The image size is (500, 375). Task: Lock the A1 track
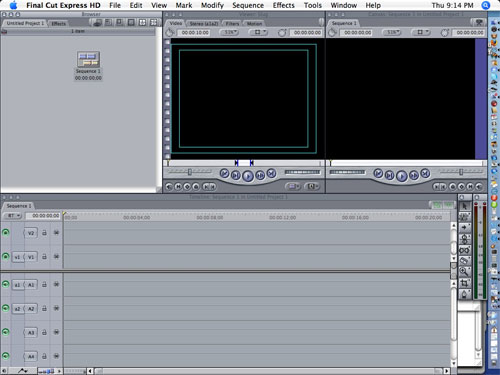tap(44, 284)
